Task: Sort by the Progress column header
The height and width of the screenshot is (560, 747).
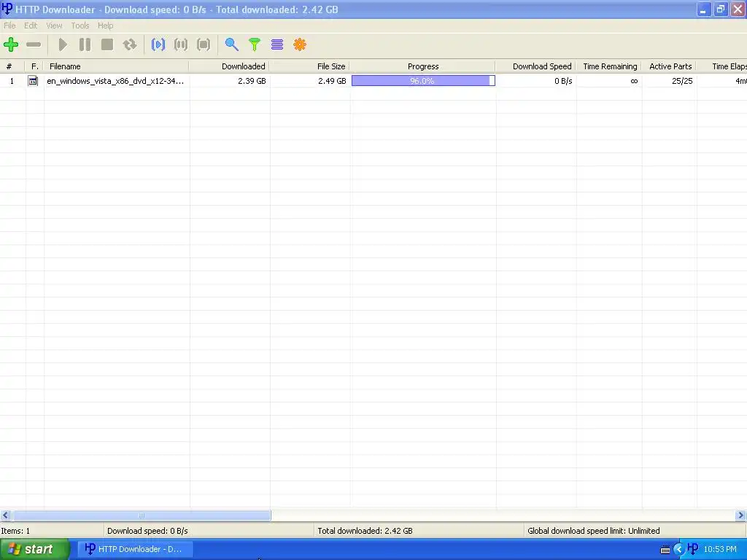Action: (423, 66)
